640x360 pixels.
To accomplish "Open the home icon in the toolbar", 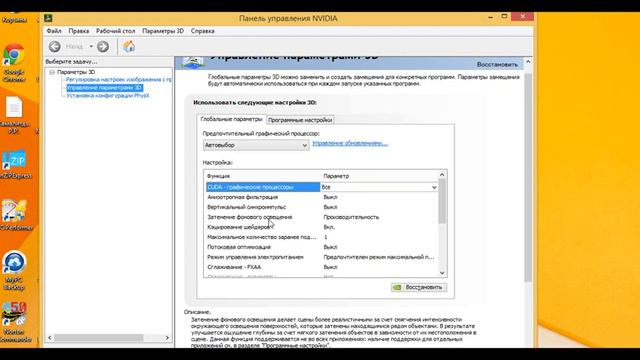I will (129, 46).
